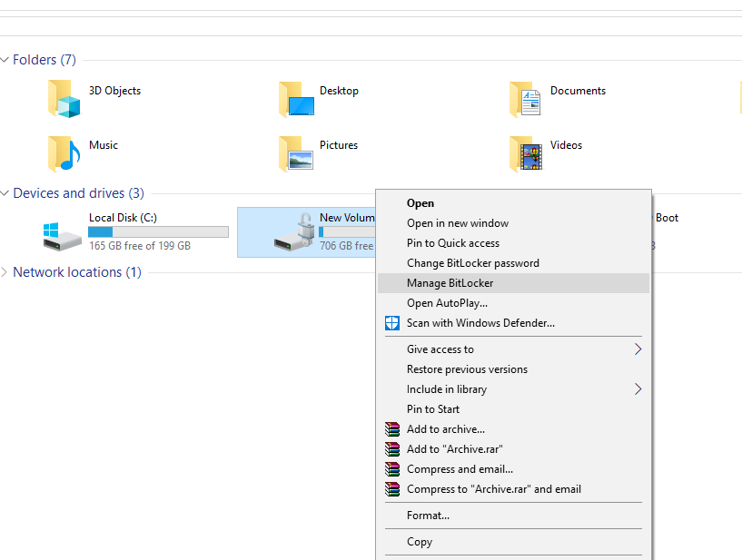This screenshot has width=742, height=560.
Task: Select the Documents folder icon
Action: tap(525, 99)
